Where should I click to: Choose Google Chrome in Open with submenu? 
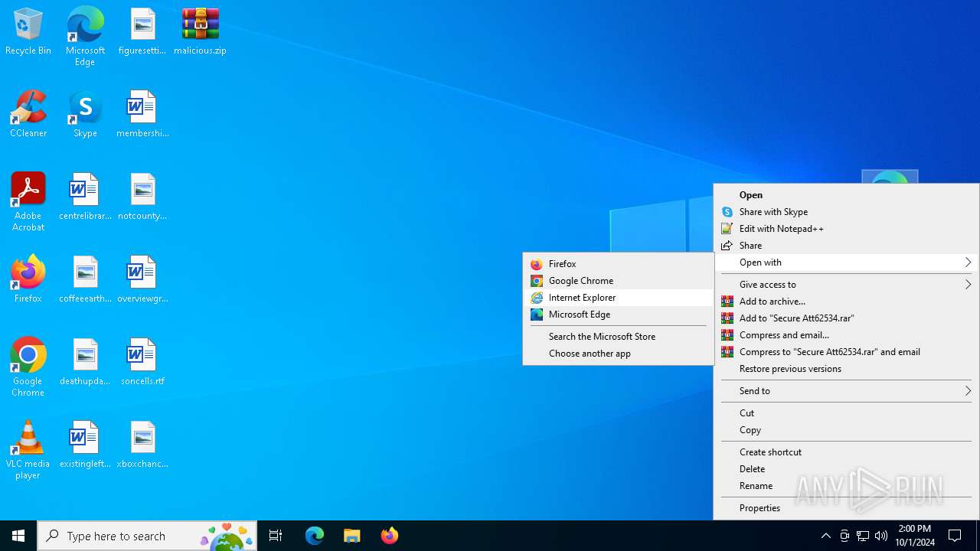click(619, 281)
